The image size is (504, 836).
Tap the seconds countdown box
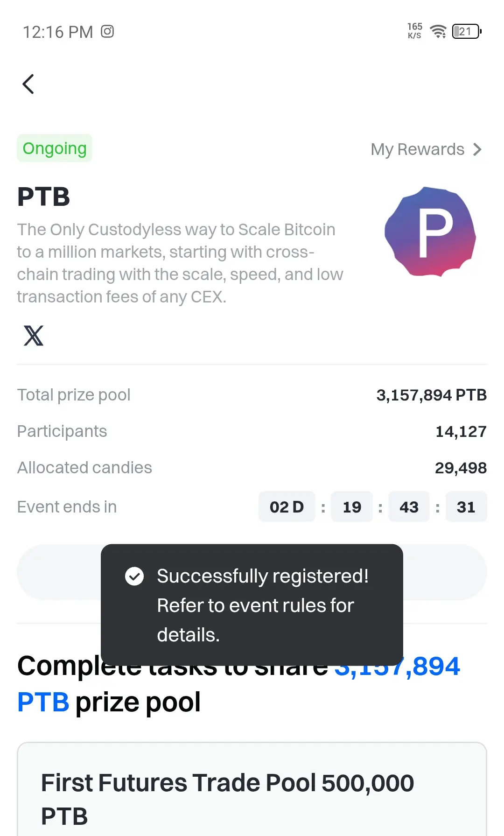(x=466, y=507)
